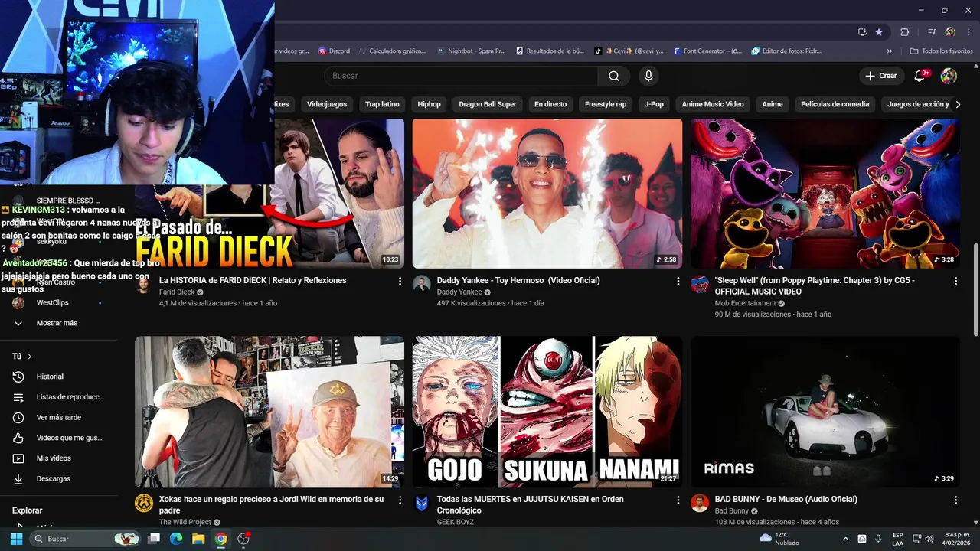This screenshot has height=551, width=980.
Task: Open Microsoft Edge from taskbar
Action: [176, 539]
